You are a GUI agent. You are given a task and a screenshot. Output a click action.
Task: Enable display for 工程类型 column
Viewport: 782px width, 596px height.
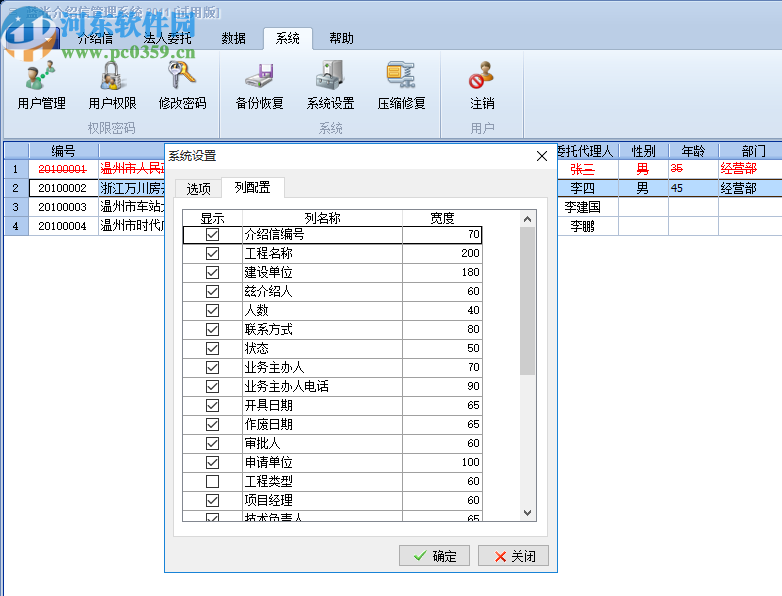(212, 481)
